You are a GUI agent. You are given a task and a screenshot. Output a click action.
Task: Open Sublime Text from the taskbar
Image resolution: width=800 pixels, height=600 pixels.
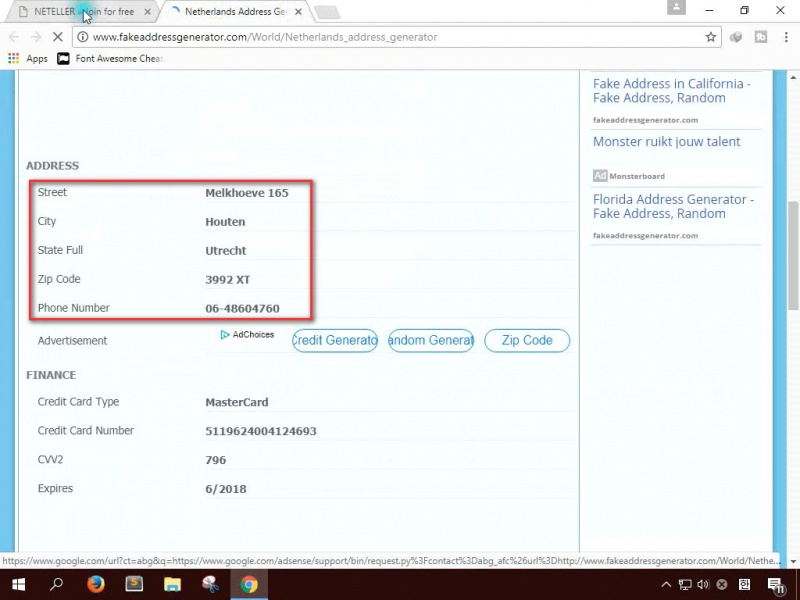click(134, 585)
